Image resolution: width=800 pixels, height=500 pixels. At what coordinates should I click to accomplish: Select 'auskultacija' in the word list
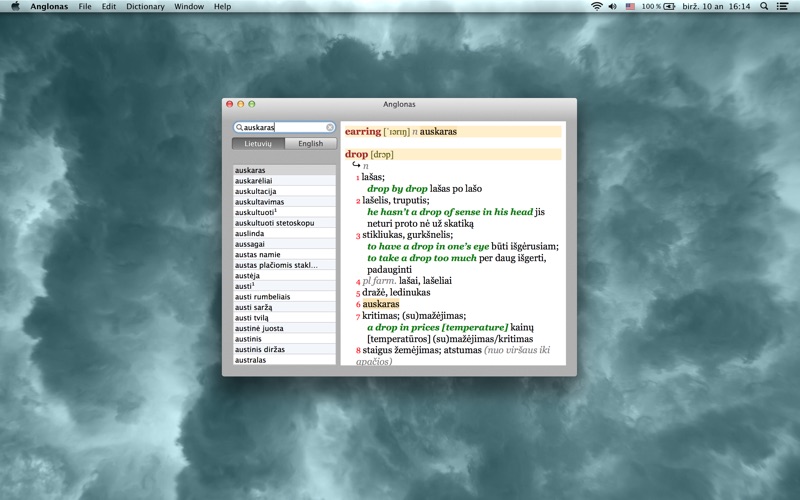pyautogui.click(x=284, y=191)
